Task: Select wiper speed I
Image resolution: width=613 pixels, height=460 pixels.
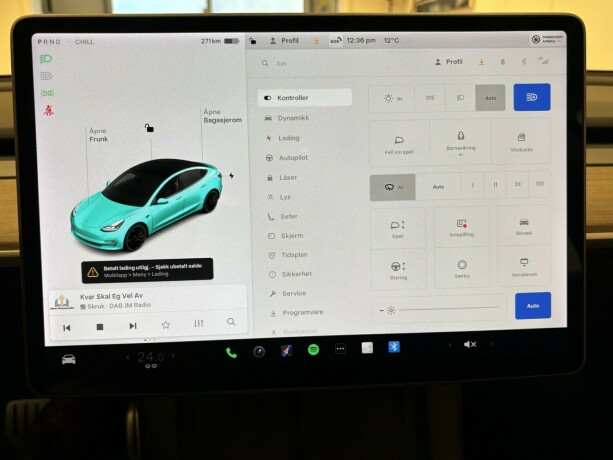Action: 473,185
